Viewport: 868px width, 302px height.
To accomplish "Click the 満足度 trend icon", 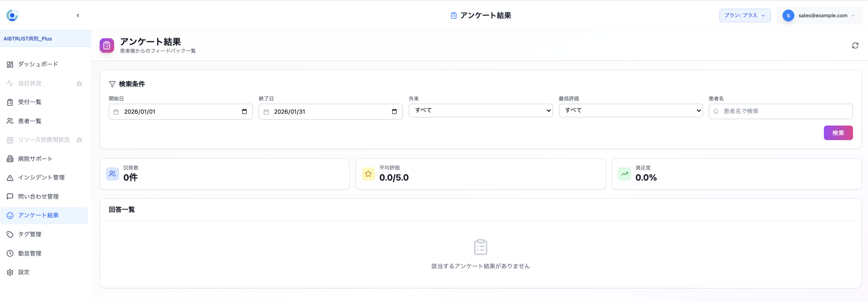I will pyautogui.click(x=625, y=174).
